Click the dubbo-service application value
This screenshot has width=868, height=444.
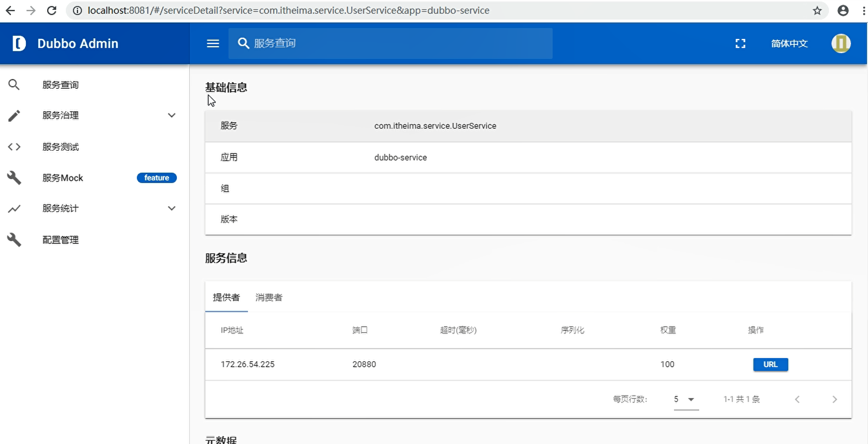tap(401, 157)
